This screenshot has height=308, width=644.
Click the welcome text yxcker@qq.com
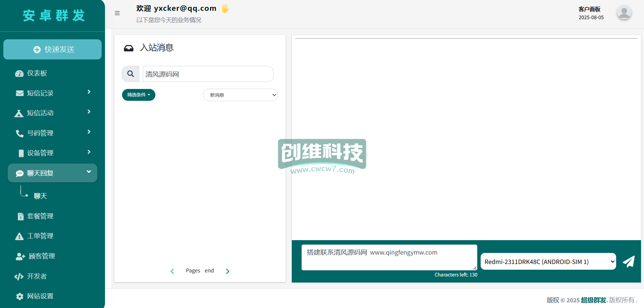(x=176, y=8)
